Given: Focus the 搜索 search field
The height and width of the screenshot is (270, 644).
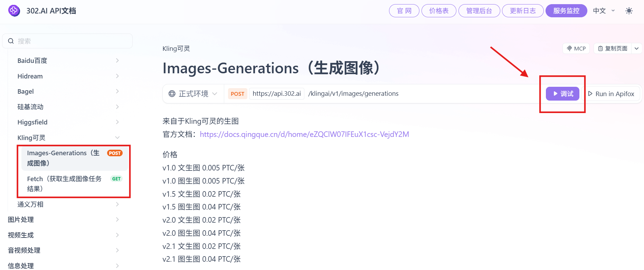Looking at the screenshot, I should (x=67, y=41).
